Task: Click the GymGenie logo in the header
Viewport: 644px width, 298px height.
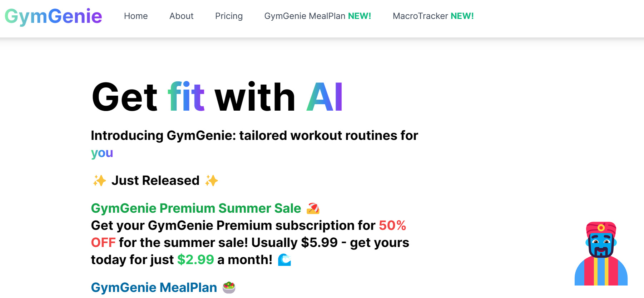Action: [x=53, y=16]
